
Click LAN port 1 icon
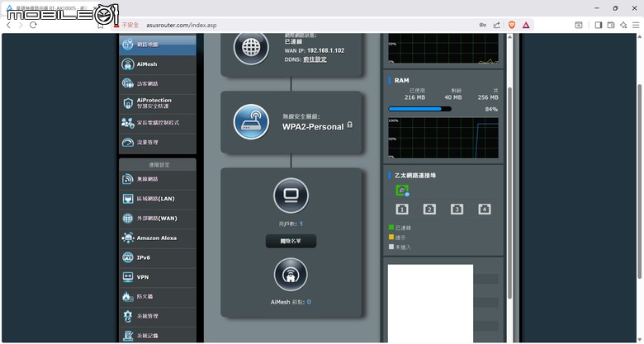402,209
